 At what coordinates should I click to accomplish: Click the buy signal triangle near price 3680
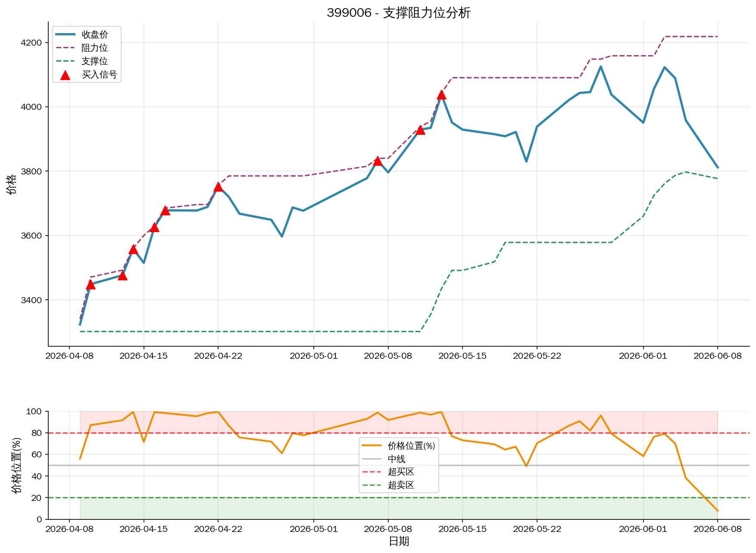(165, 210)
